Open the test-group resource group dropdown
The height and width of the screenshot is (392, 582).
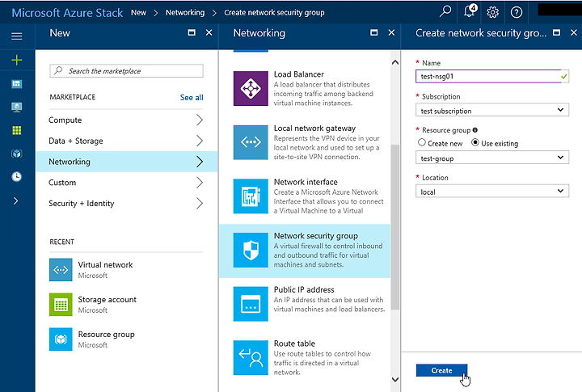(492, 158)
